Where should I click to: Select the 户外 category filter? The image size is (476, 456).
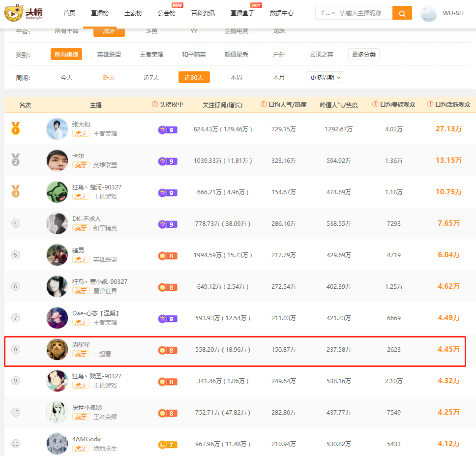pos(279,54)
